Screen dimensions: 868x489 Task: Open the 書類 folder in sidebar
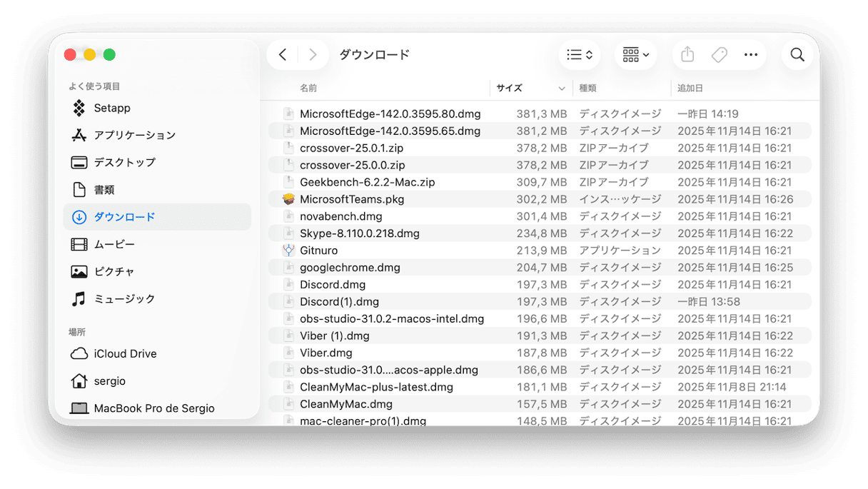pos(107,189)
